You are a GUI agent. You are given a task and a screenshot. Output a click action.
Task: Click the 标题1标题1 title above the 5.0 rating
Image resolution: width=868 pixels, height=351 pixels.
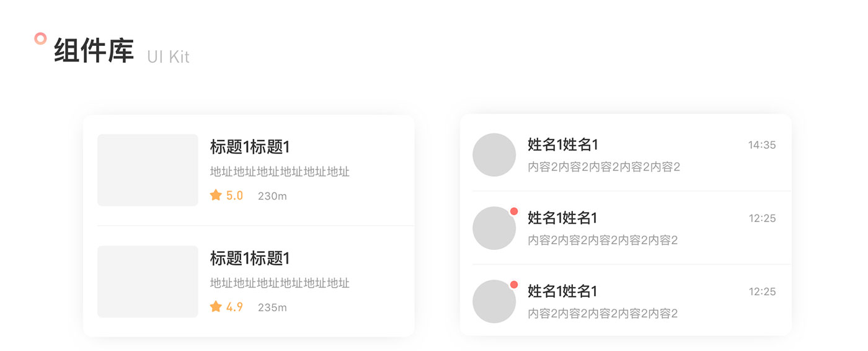250,147
